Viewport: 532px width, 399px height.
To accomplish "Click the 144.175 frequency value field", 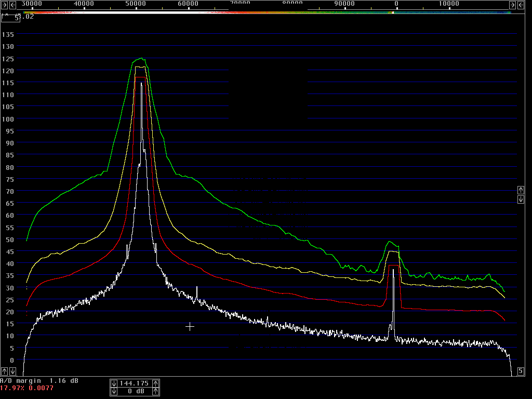I will click(x=135, y=383).
